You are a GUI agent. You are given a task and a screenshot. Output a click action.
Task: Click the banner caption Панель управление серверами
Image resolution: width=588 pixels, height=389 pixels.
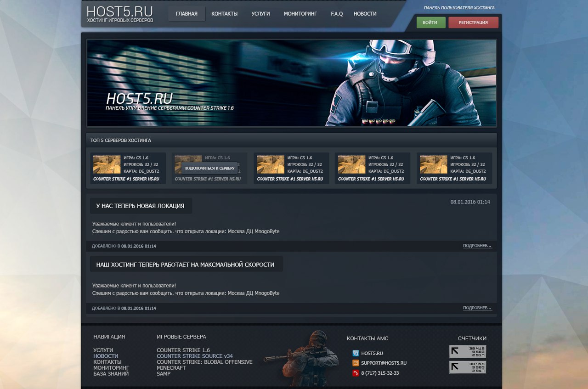point(170,108)
